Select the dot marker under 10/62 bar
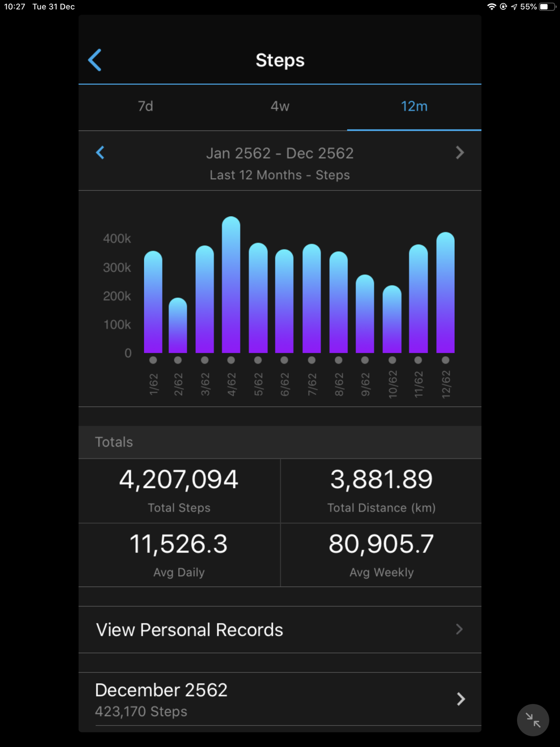Viewport: 560px width, 747px height. [x=392, y=360]
